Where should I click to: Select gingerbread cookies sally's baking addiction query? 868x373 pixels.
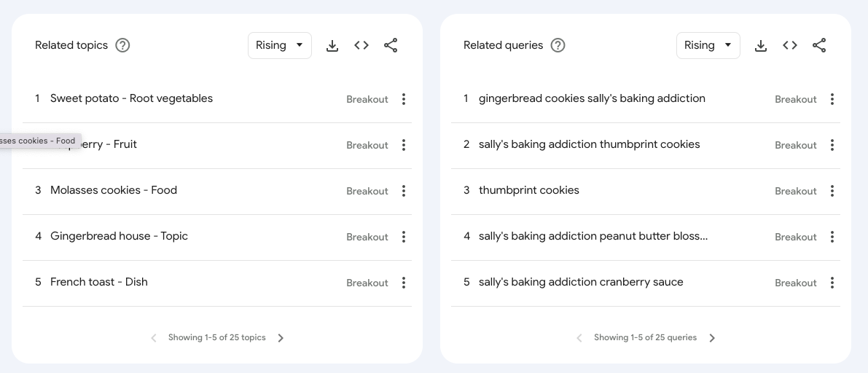coord(592,98)
